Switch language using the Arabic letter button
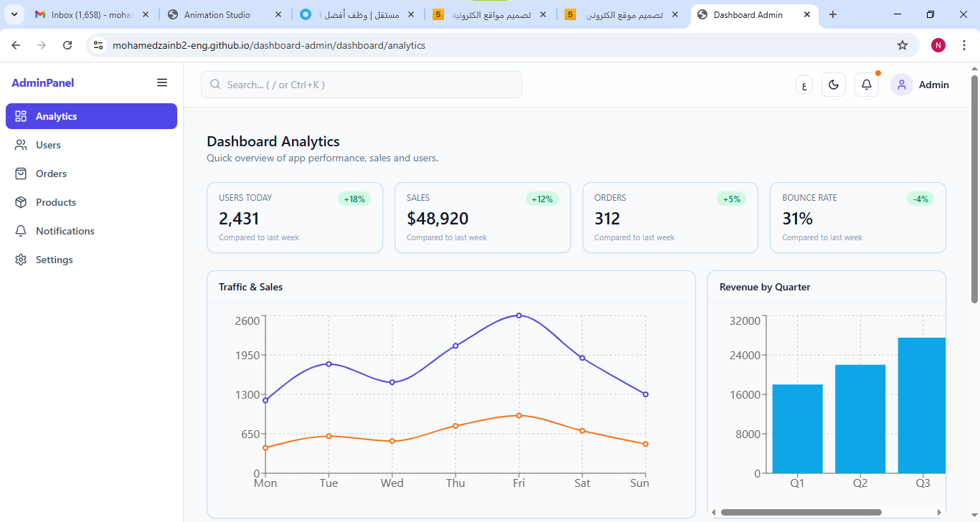This screenshot has width=980, height=522. click(x=804, y=84)
